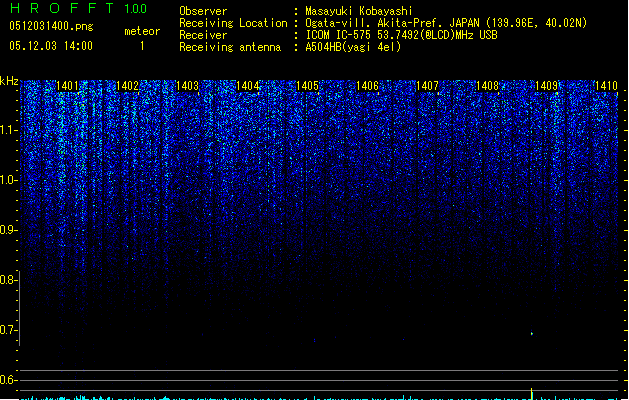Click the 0.7 kHz axis label
This screenshot has width=629, height=400.
[x=9, y=330]
